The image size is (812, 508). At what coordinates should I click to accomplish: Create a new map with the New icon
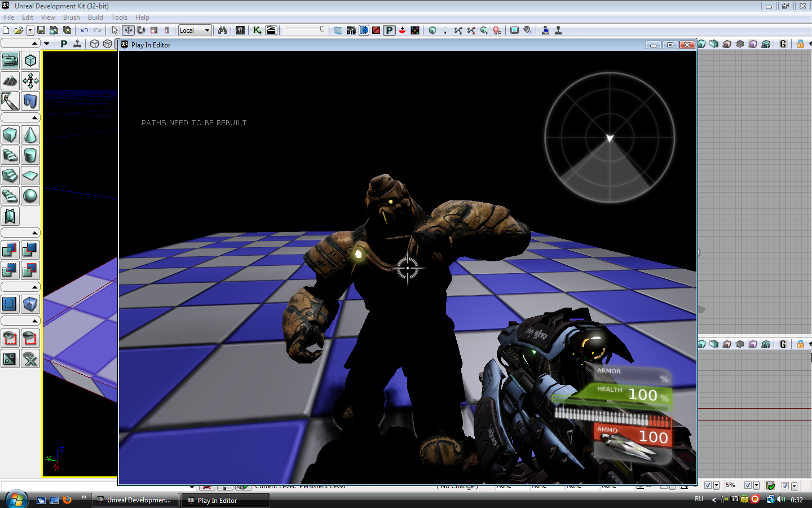(6, 30)
